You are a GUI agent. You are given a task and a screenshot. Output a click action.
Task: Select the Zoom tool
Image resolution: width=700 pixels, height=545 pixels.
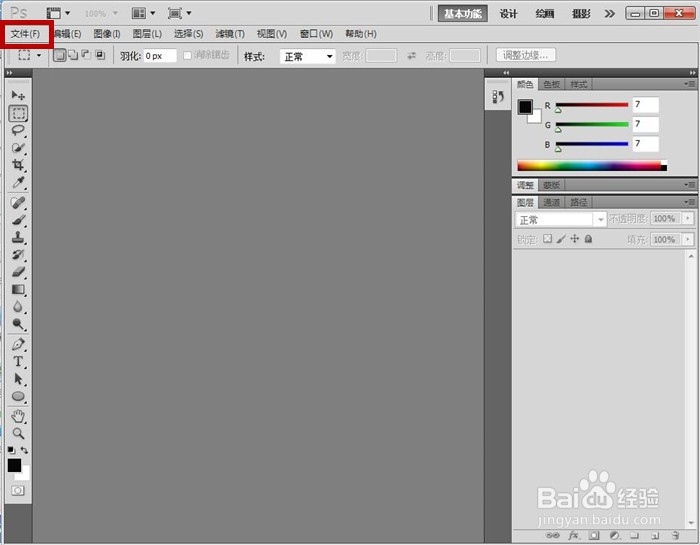[18, 433]
